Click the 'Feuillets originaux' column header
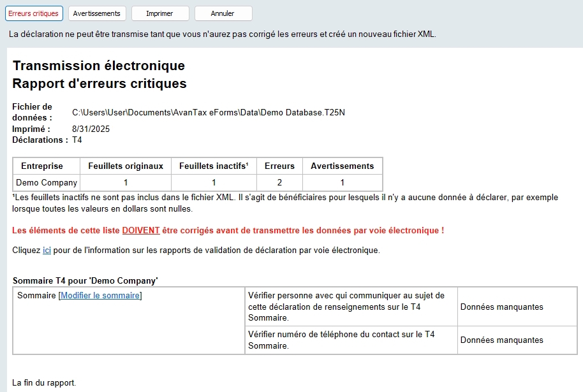The width and height of the screenshot is (583, 392). click(126, 166)
